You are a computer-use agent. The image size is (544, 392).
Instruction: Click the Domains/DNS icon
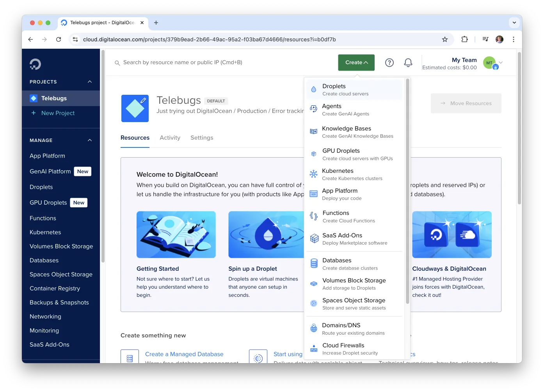313,328
